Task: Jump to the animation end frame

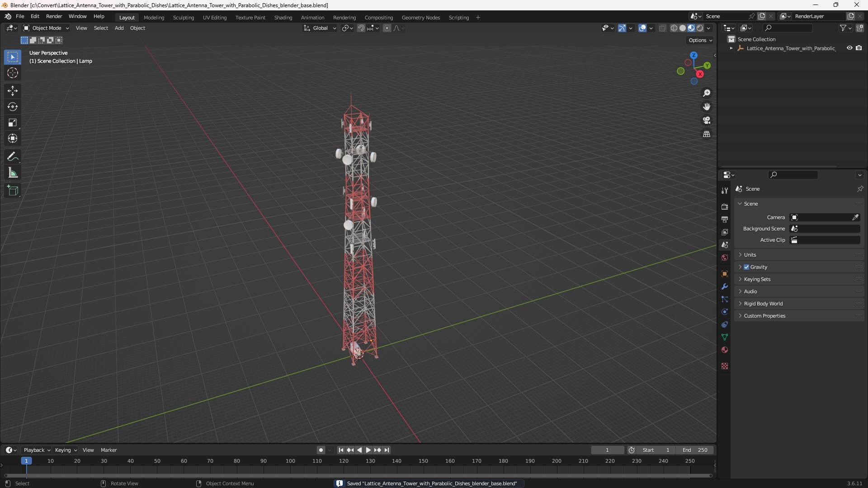Action: (387, 450)
